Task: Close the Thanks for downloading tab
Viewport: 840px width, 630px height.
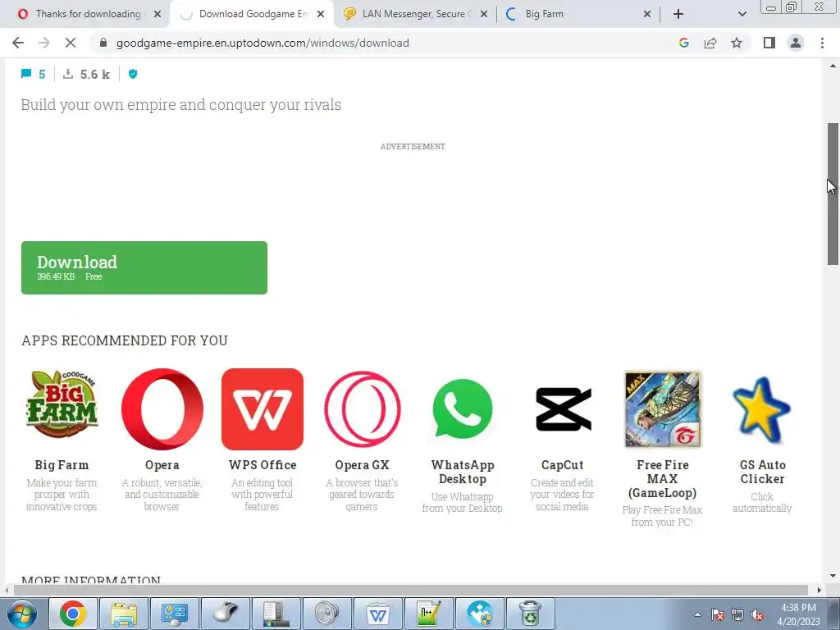Action: click(157, 14)
